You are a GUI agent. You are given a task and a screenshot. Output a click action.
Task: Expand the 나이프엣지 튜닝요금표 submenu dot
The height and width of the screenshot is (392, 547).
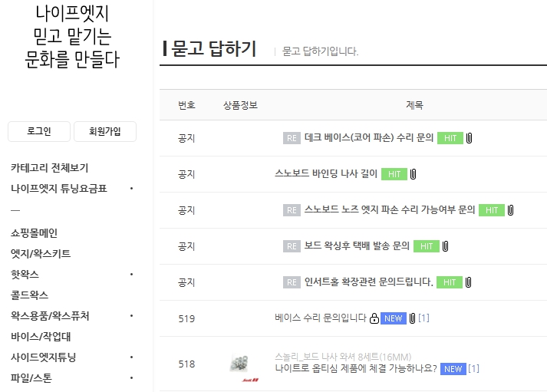pyautogui.click(x=132, y=189)
